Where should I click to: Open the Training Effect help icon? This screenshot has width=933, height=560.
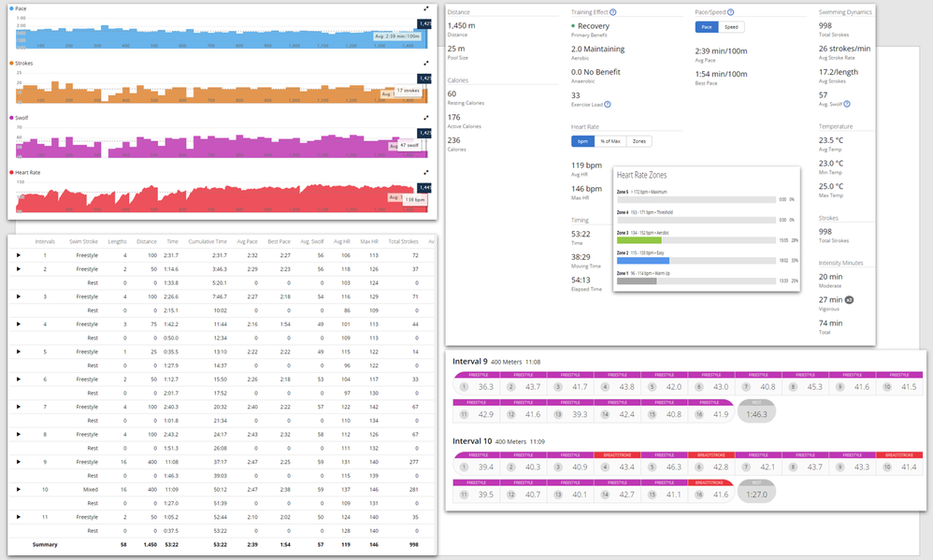(613, 12)
